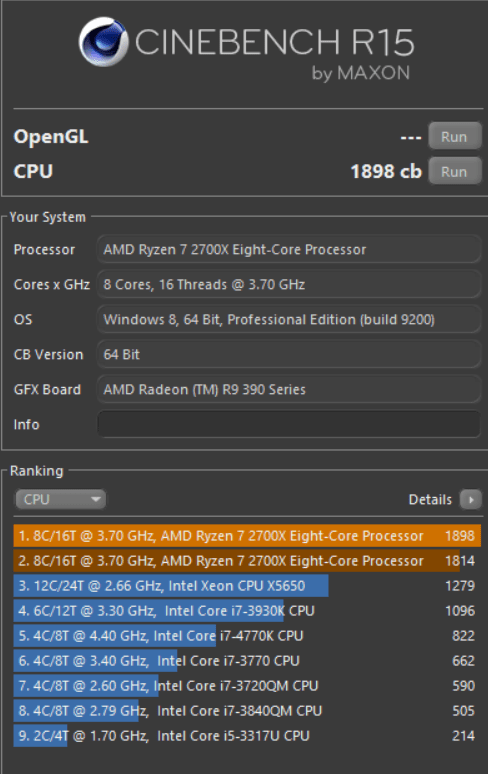Select ranking entry 2 scoring 1814

pyautogui.click(x=247, y=561)
